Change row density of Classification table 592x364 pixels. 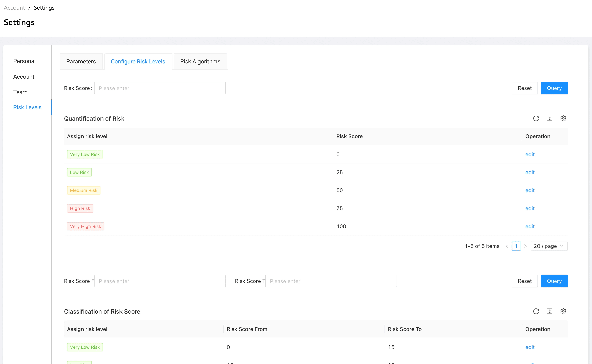click(x=550, y=311)
